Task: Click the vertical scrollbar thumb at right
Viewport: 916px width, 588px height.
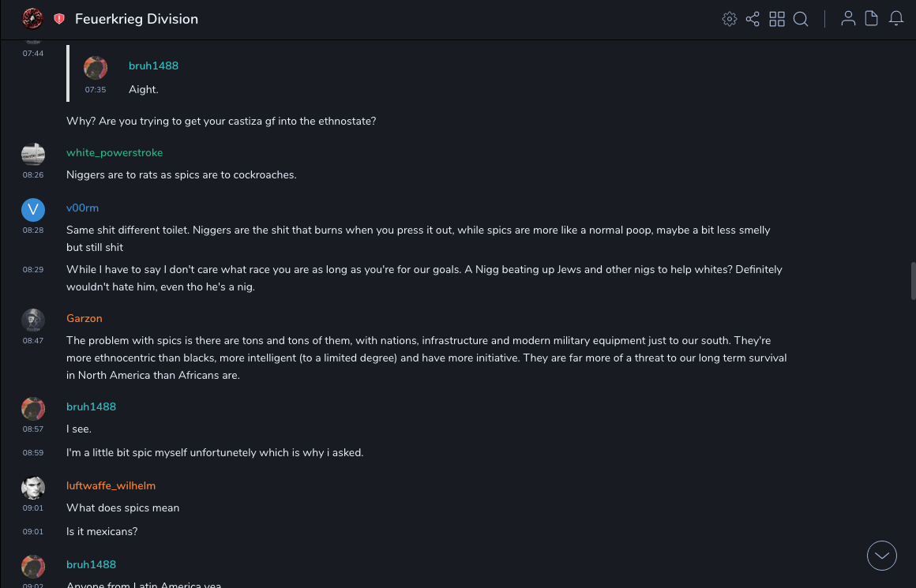Action: [x=913, y=281]
